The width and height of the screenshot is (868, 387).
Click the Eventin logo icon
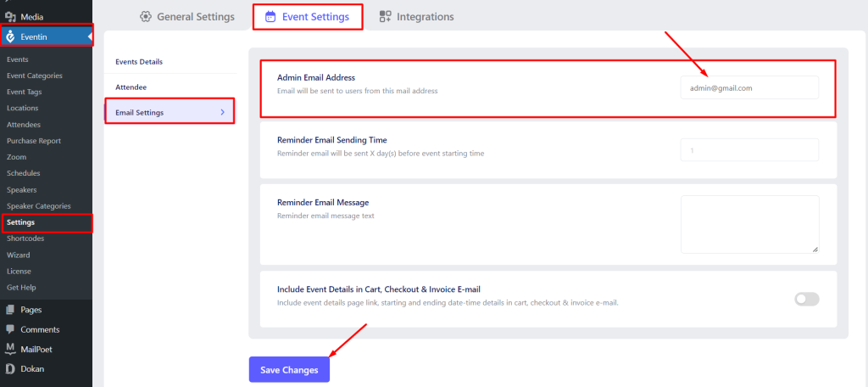tap(10, 36)
